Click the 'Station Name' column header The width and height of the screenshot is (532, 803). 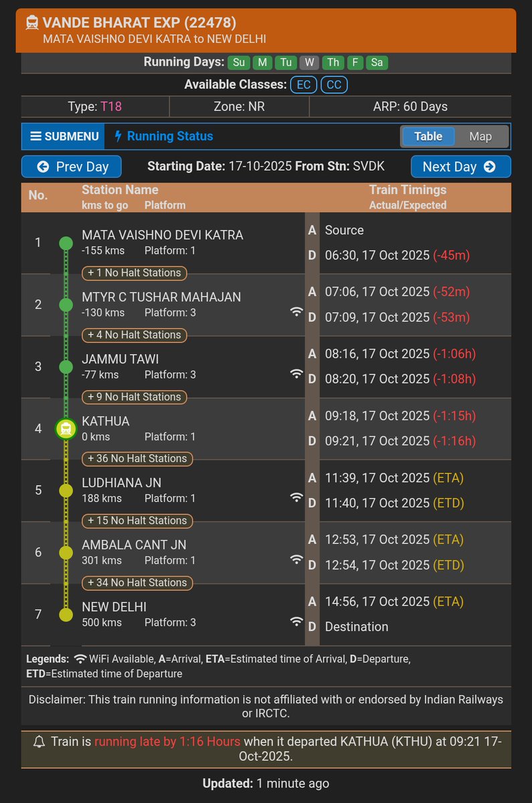(120, 190)
